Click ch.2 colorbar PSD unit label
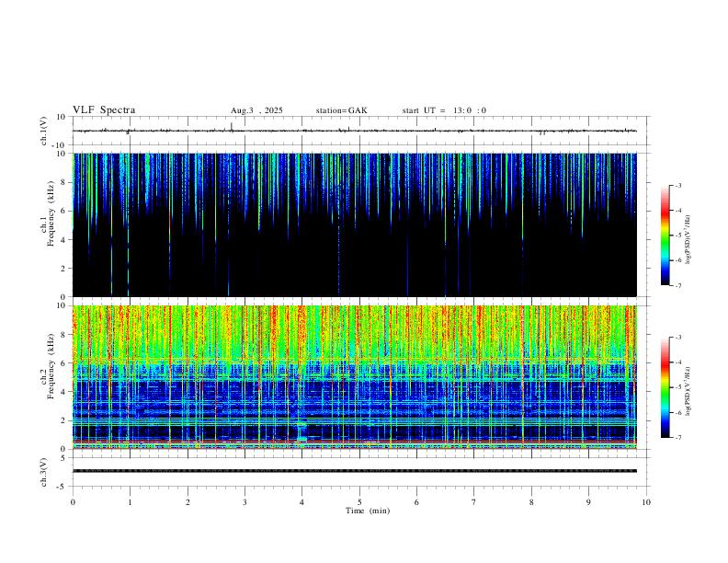 [x=688, y=391]
